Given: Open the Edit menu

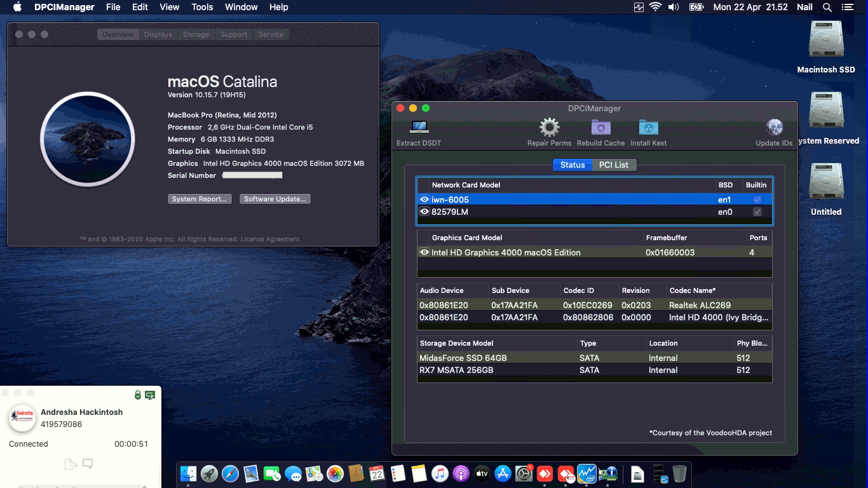Looking at the screenshot, I should [x=140, y=7].
